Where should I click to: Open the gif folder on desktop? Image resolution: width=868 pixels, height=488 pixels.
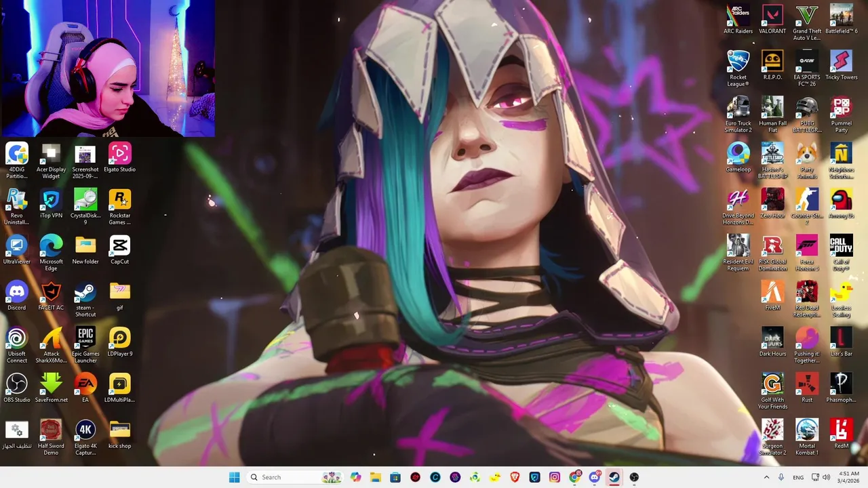(119, 296)
